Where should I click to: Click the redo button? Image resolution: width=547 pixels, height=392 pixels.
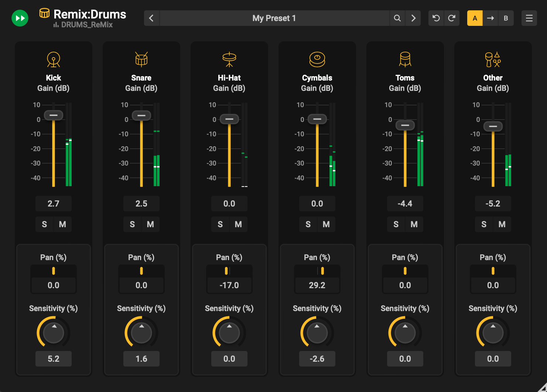pos(451,18)
